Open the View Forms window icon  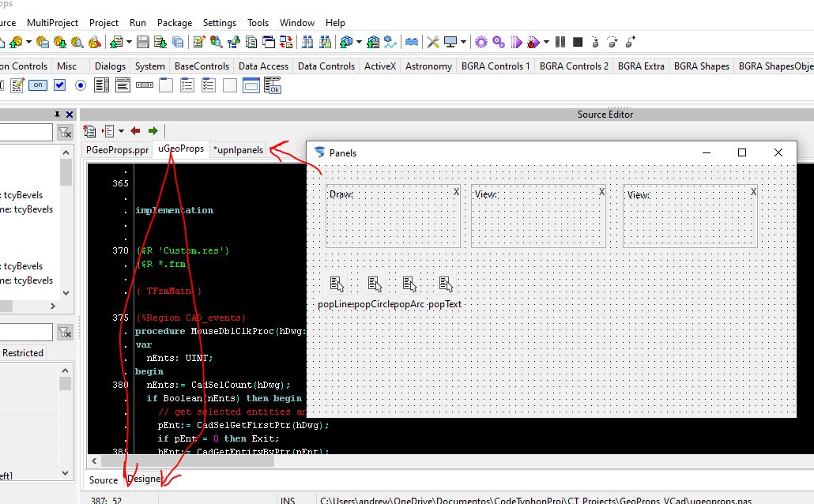(269, 42)
